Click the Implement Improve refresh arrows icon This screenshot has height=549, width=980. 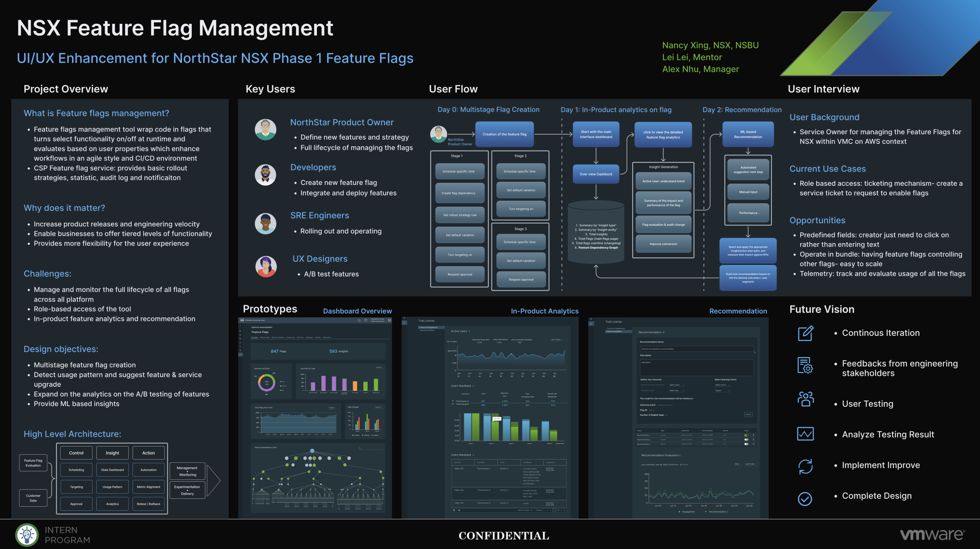[805, 467]
